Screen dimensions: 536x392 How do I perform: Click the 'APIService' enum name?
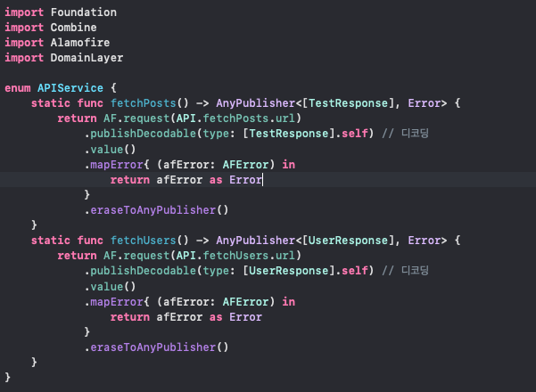tap(70, 88)
